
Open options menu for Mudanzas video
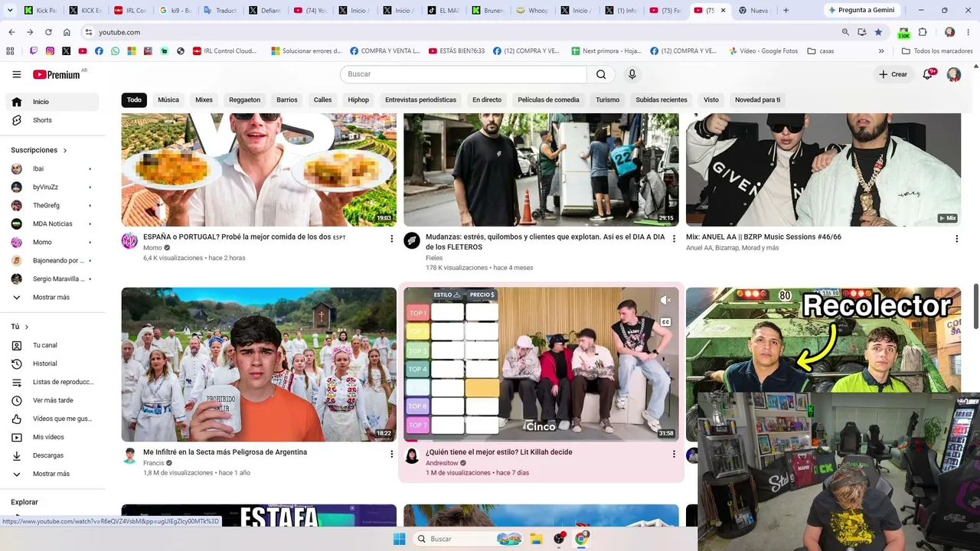tap(674, 239)
